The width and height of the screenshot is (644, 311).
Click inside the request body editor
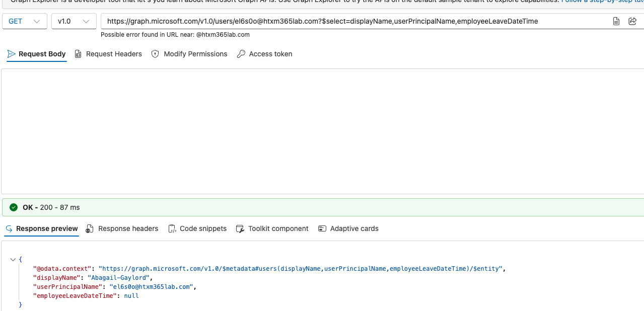click(x=322, y=131)
